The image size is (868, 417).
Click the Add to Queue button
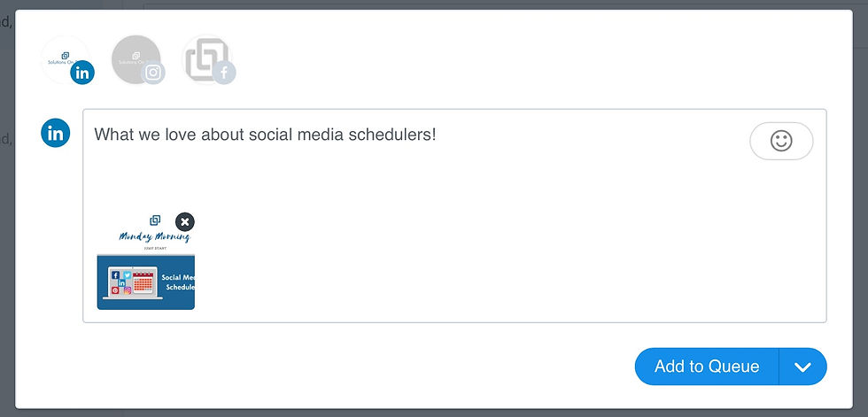point(707,367)
